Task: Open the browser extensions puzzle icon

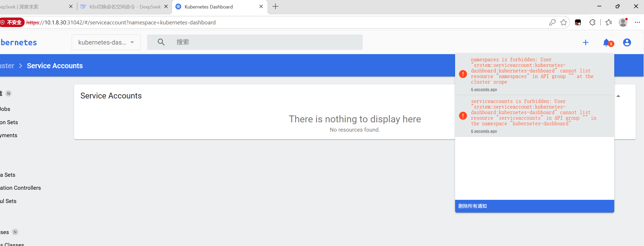Action: tap(593, 23)
